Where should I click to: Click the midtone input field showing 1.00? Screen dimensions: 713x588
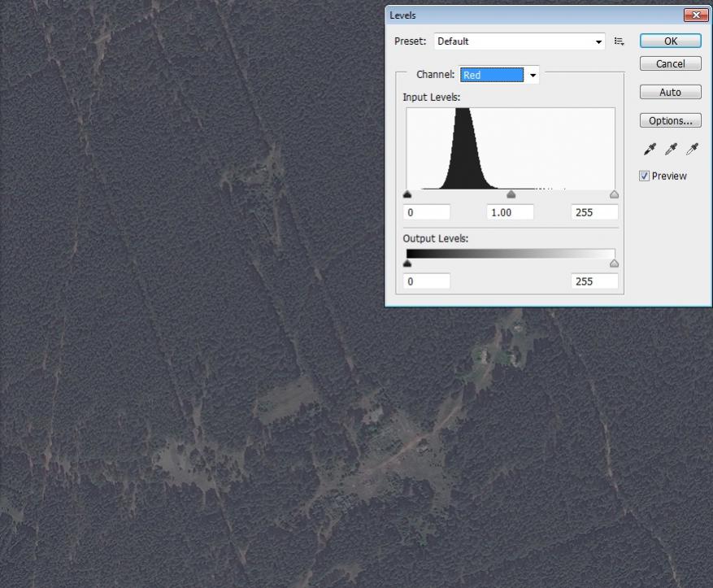click(x=510, y=212)
